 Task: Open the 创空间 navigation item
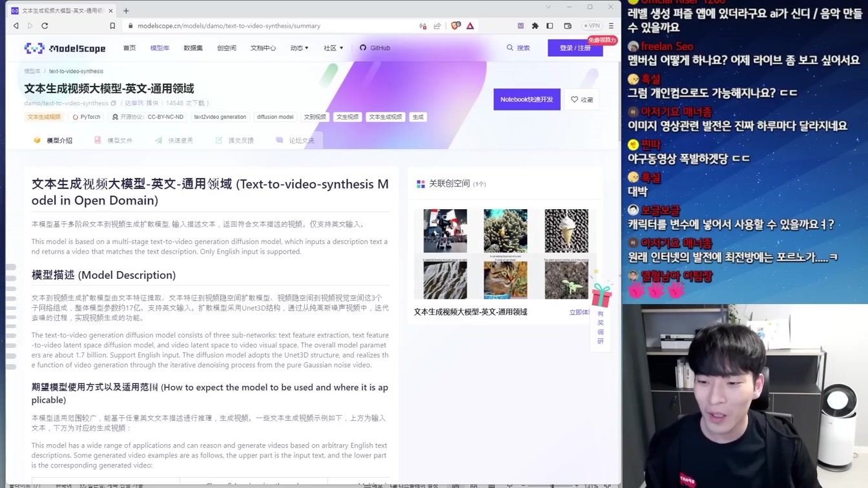tap(227, 48)
